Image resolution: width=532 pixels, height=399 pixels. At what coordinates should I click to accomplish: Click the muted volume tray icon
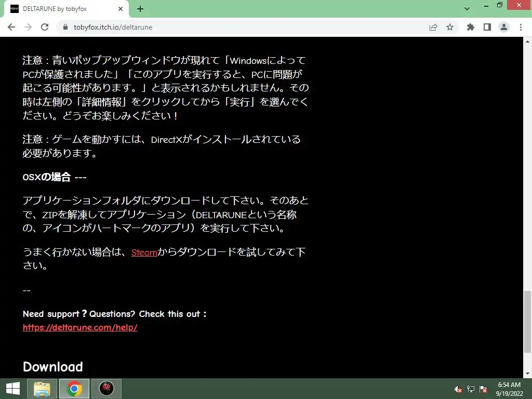pos(458,389)
